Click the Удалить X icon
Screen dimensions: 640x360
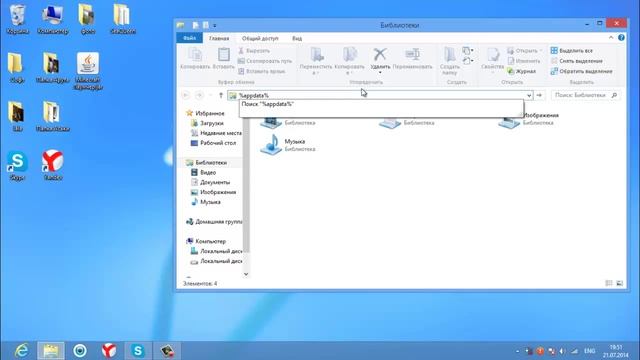[380, 55]
